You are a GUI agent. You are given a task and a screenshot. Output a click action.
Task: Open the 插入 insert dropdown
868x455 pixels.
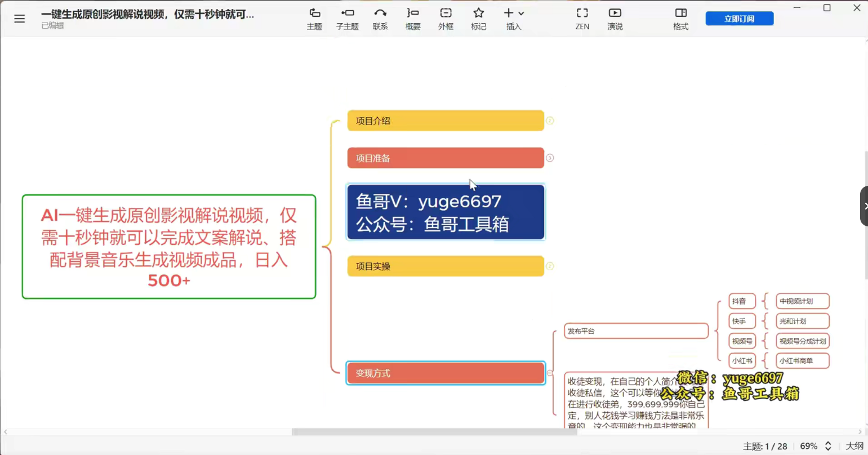point(514,19)
